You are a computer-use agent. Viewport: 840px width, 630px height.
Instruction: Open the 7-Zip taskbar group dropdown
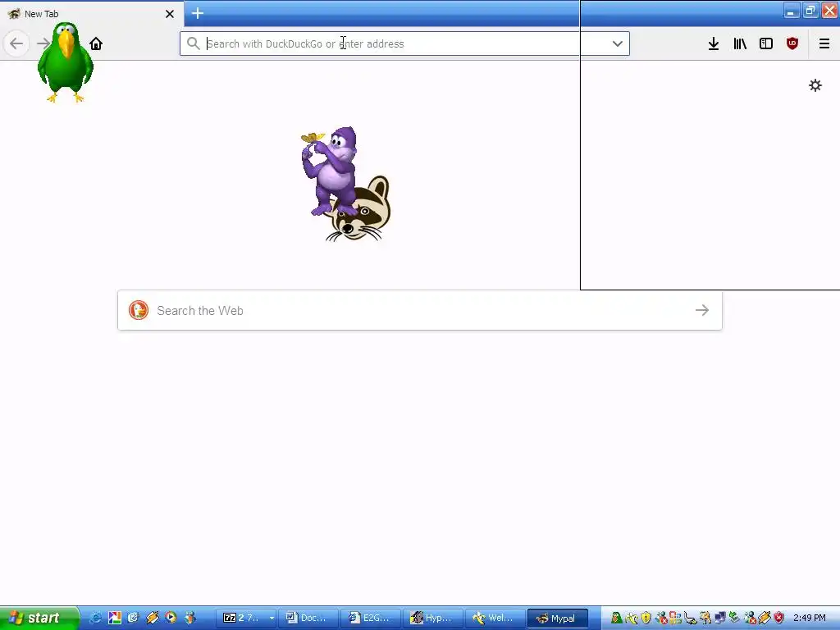272,619
